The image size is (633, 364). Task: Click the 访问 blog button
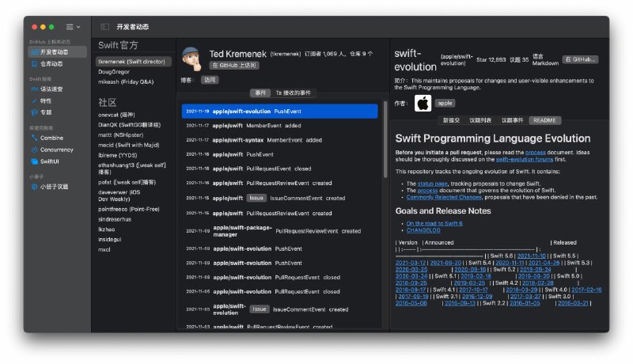tap(210, 80)
